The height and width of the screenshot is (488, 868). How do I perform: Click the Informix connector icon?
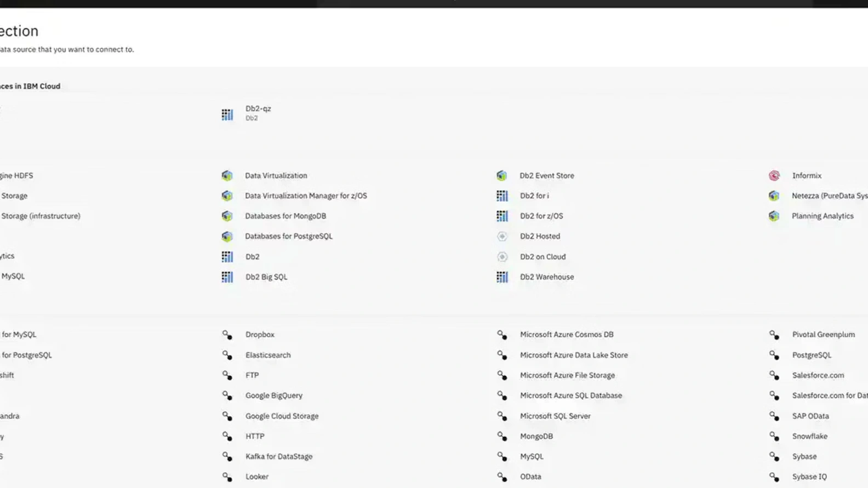[774, 176]
